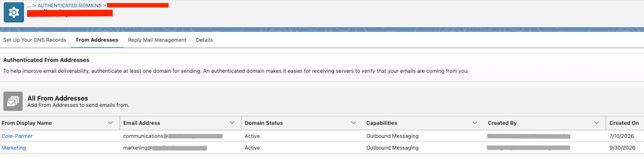The width and height of the screenshot is (644, 157).
Task: Click Outbound Messaging in Marketing row
Action: pyautogui.click(x=392, y=148)
